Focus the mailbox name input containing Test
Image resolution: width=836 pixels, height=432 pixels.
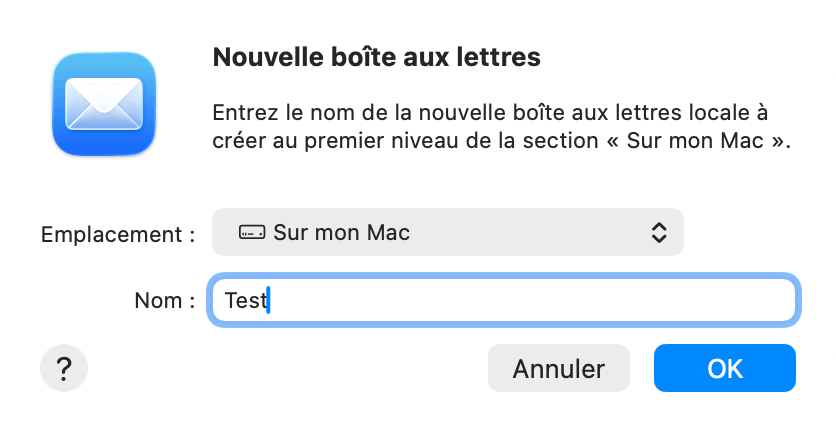click(502, 300)
